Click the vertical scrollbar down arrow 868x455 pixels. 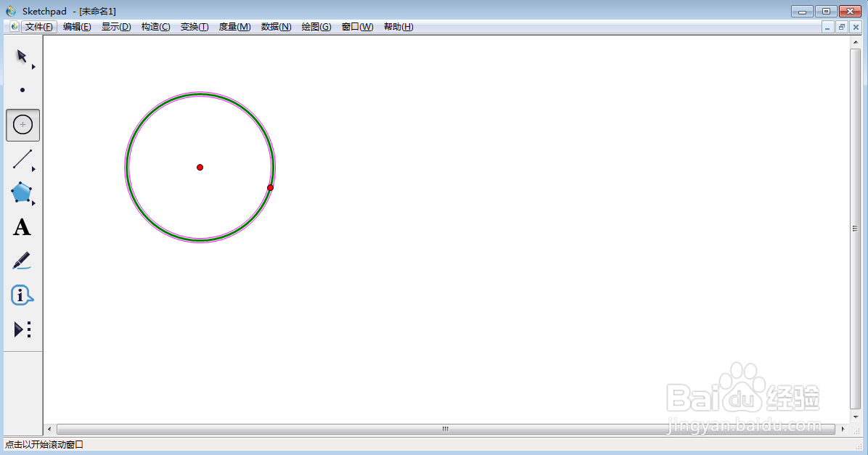[856, 417]
